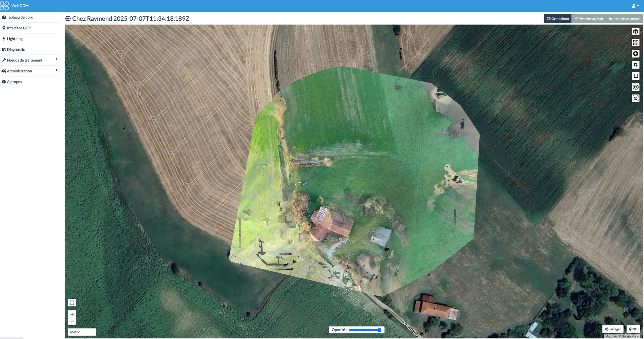The height and width of the screenshot is (339, 644).
Task: Zoom out on the map
Action: tap(72, 322)
